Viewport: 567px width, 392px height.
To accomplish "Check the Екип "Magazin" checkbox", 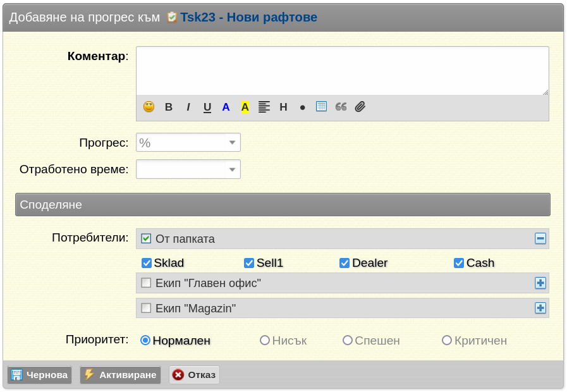I will pyautogui.click(x=146, y=308).
